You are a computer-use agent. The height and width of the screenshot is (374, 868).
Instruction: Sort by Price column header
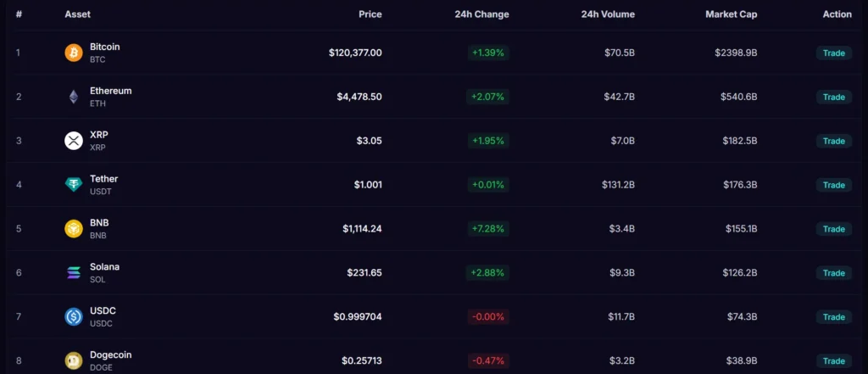pos(370,14)
